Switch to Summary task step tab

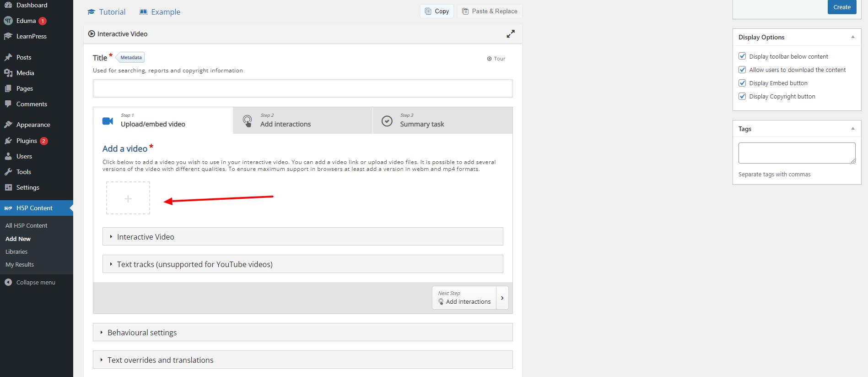(x=443, y=120)
